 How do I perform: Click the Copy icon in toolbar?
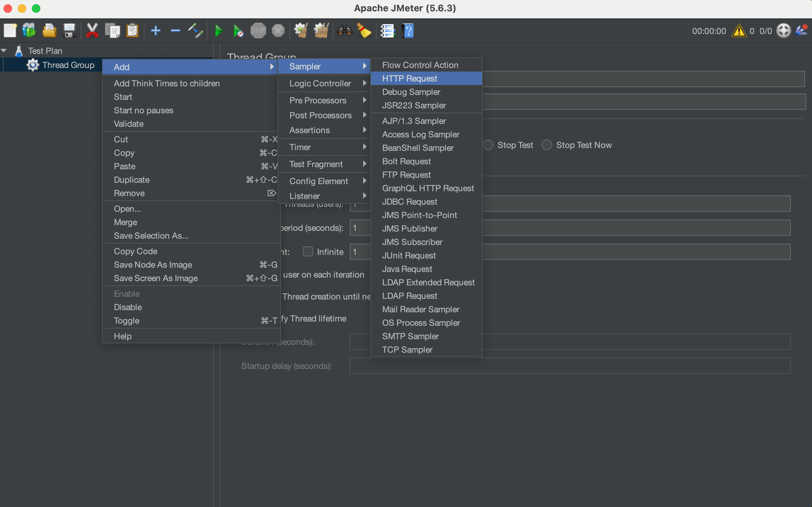click(x=113, y=30)
